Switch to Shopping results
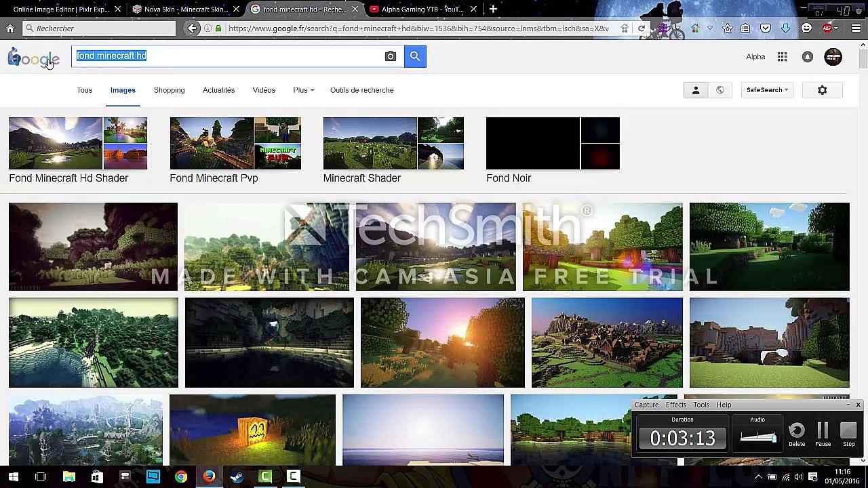This screenshot has width=868, height=488. 169,90
